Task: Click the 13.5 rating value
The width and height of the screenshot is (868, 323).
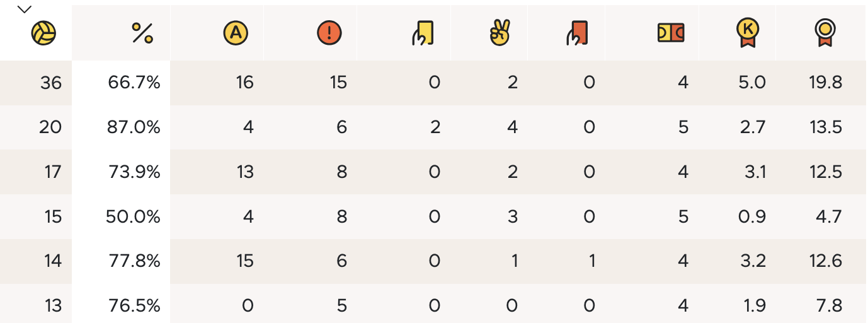Action: 826,127
